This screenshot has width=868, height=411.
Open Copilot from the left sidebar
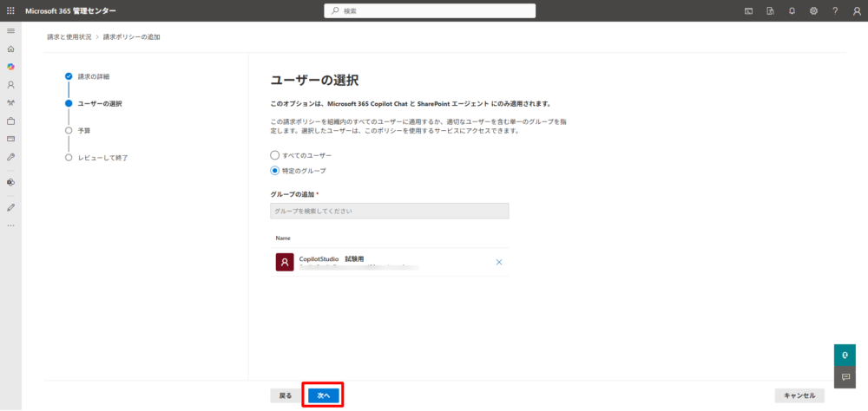[x=10, y=67]
